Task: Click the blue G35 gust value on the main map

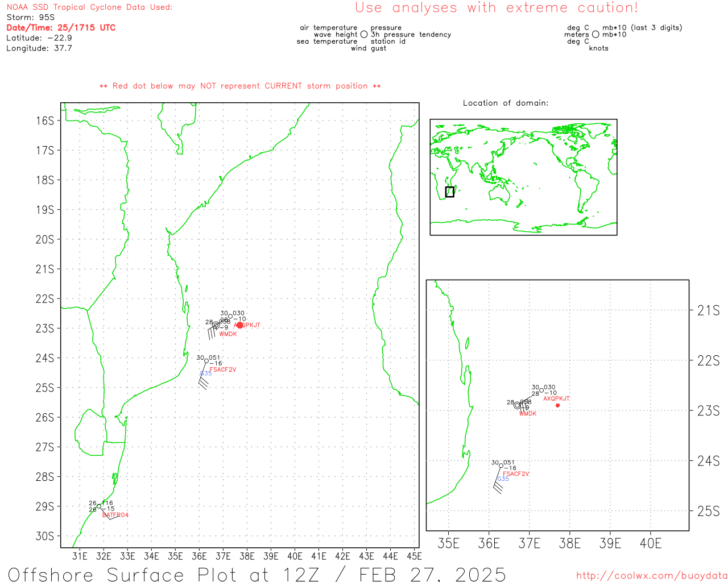Action: point(206,373)
